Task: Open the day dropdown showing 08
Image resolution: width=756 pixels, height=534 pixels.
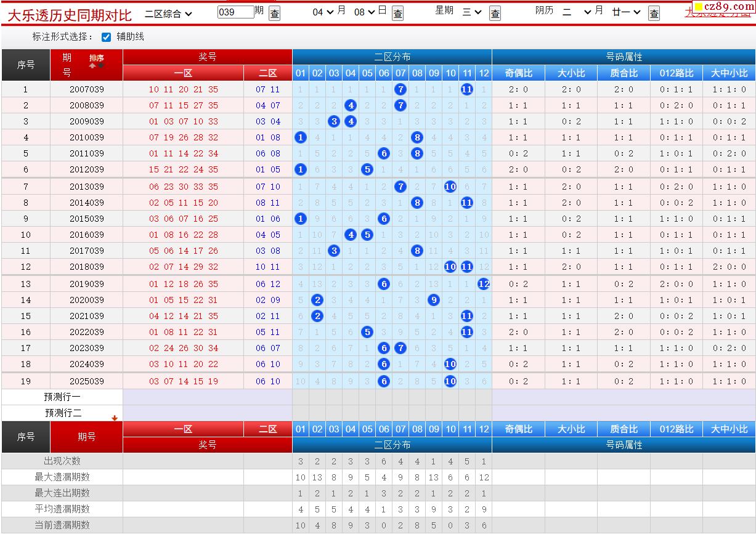Action: pos(364,12)
